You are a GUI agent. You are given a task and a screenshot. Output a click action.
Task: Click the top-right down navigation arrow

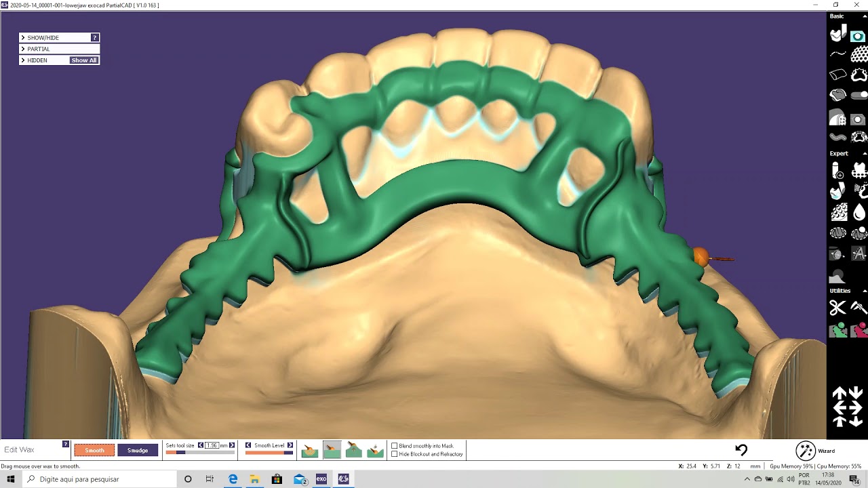click(x=855, y=393)
